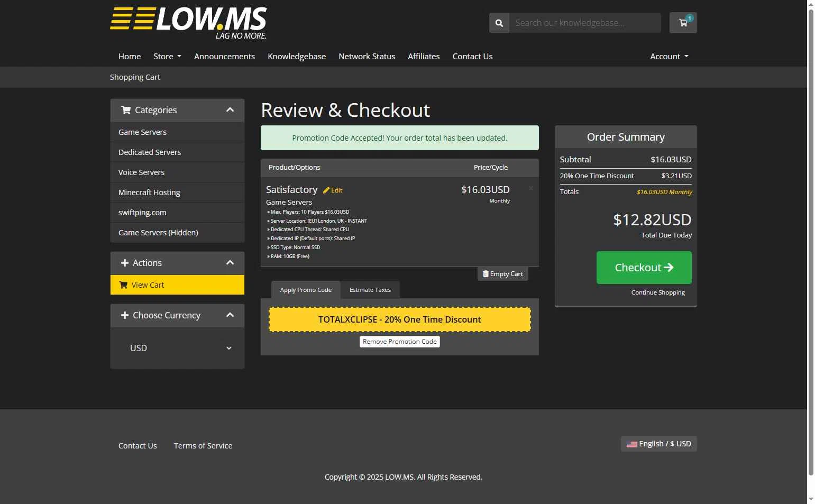
Task: Open the Game Servers category
Action: click(177, 132)
